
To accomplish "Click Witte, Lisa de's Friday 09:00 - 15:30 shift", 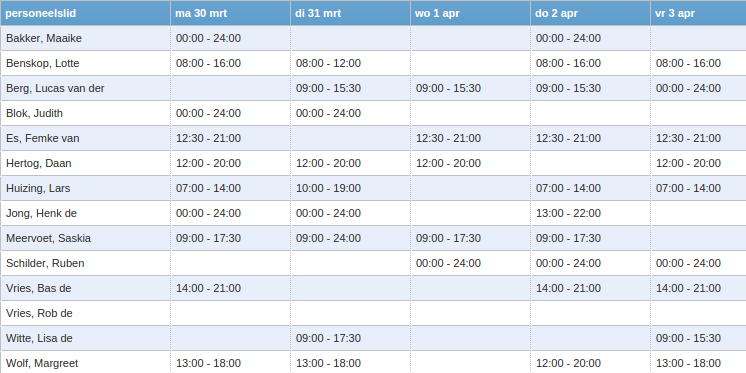I will pos(688,338).
